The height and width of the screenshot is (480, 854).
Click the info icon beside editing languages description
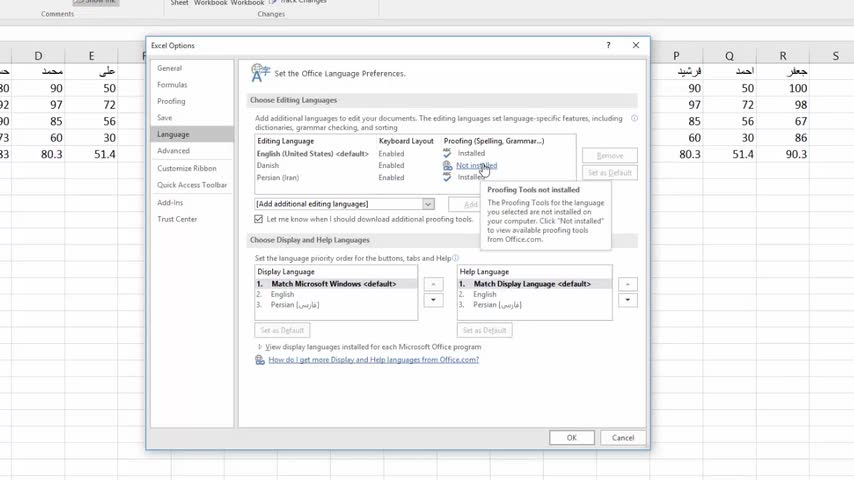pos(635,118)
